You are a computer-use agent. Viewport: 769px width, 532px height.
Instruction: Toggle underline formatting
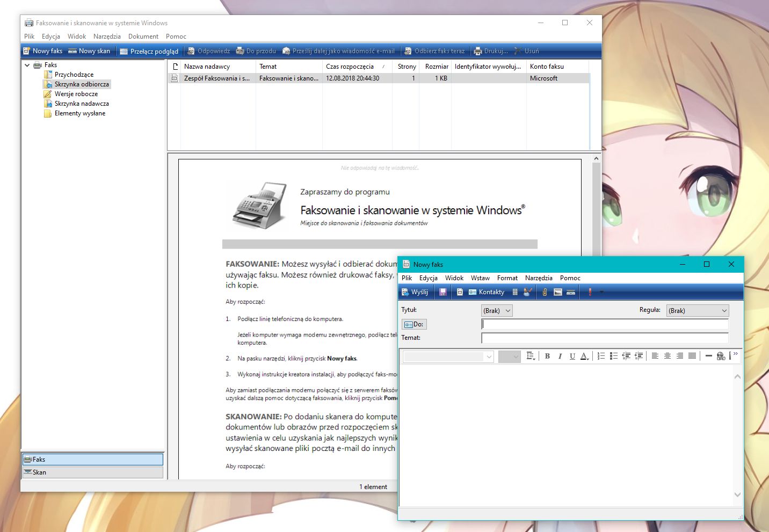pyautogui.click(x=572, y=356)
